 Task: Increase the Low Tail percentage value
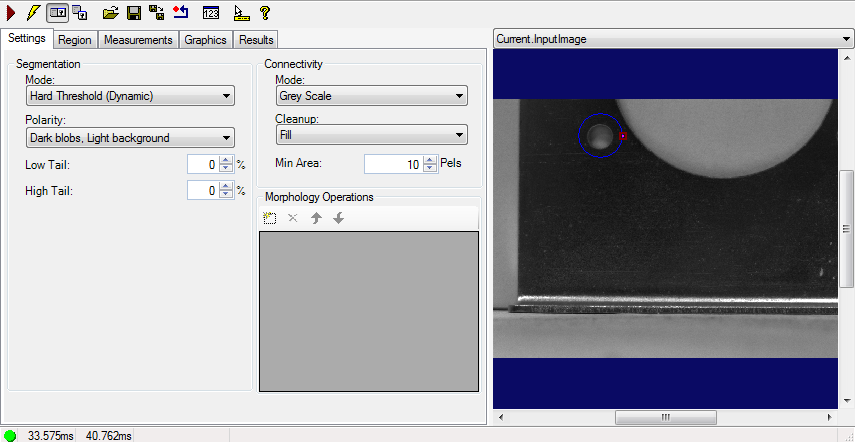226,160
